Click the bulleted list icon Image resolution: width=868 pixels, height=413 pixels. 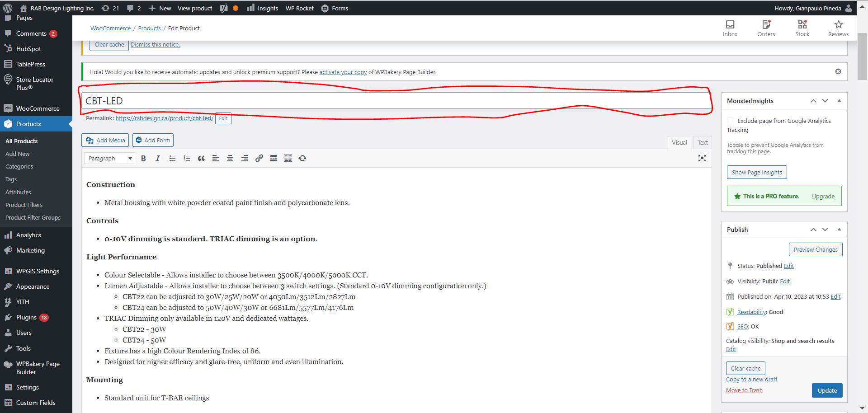coord(172,159)
